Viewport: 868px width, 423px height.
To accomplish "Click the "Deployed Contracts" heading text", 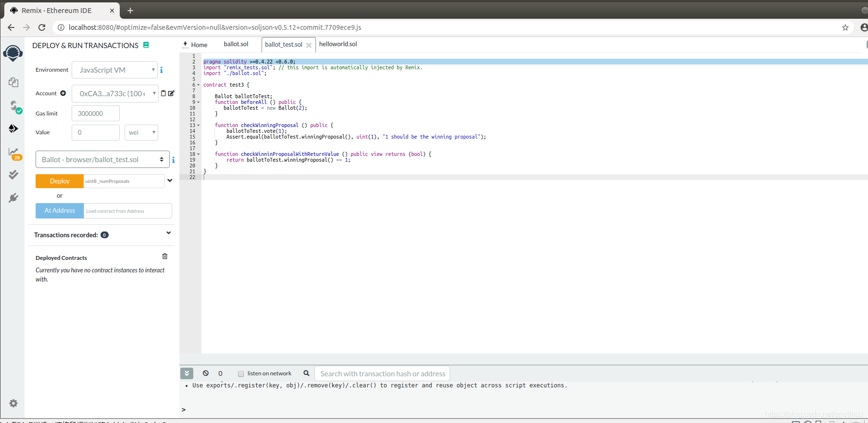I will tap(61, 258).
